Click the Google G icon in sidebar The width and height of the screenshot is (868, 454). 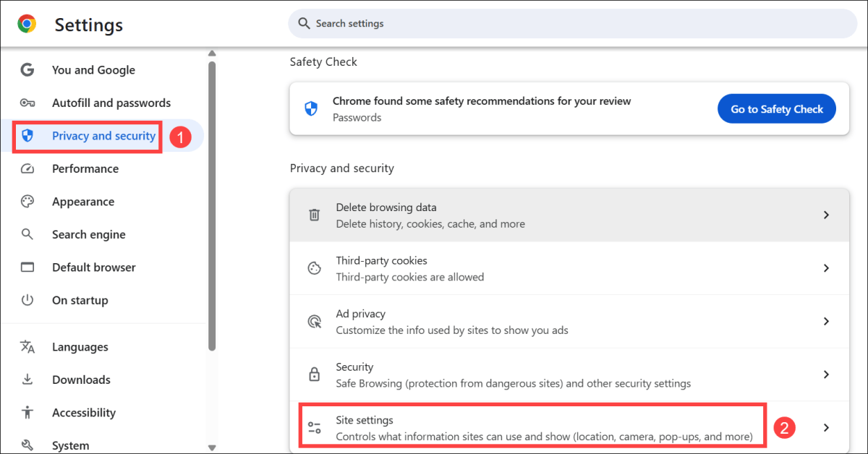[27, 70]
